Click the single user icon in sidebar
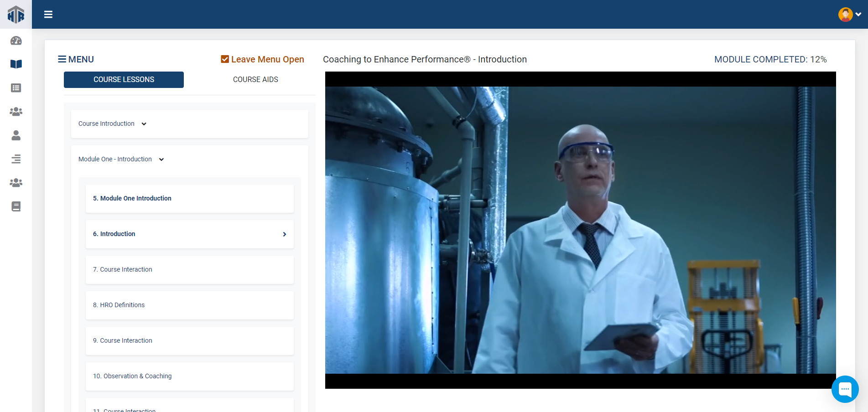Viewport: 868px width, 412px height. pos(16,135)
